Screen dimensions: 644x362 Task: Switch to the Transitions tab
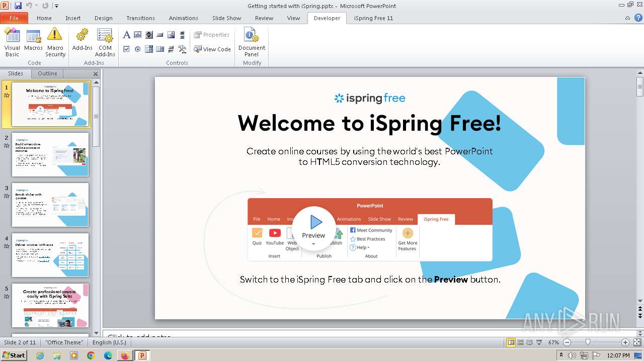click(141, 18)
